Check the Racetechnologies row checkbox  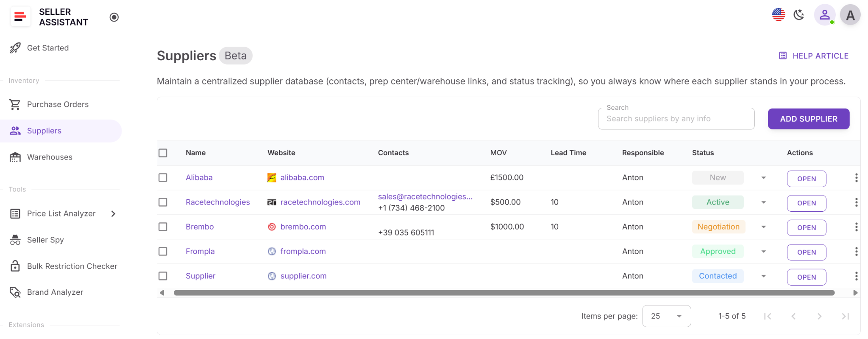[x=163, y=202]
